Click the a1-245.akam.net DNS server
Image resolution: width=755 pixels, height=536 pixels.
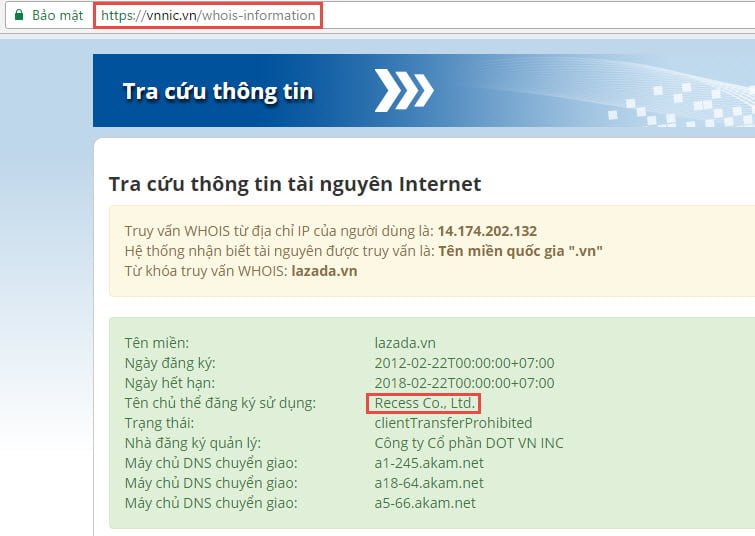pos(425,463)
